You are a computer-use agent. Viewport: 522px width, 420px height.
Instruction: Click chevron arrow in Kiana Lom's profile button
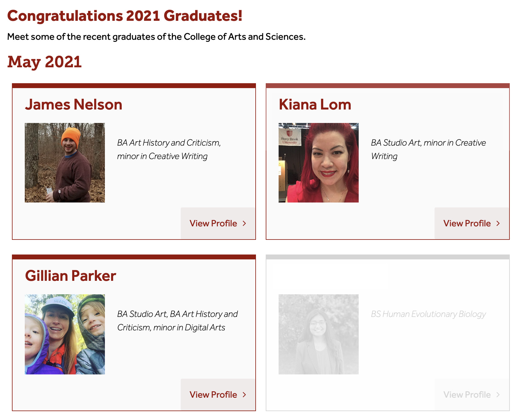pyautogui.click(x=498, y=223)
